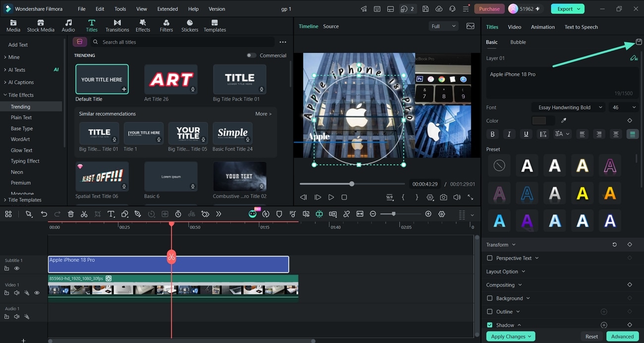Viewport: 644px width, 343px height.
Task: Open the Templates panel
Action: coord(215,26)
